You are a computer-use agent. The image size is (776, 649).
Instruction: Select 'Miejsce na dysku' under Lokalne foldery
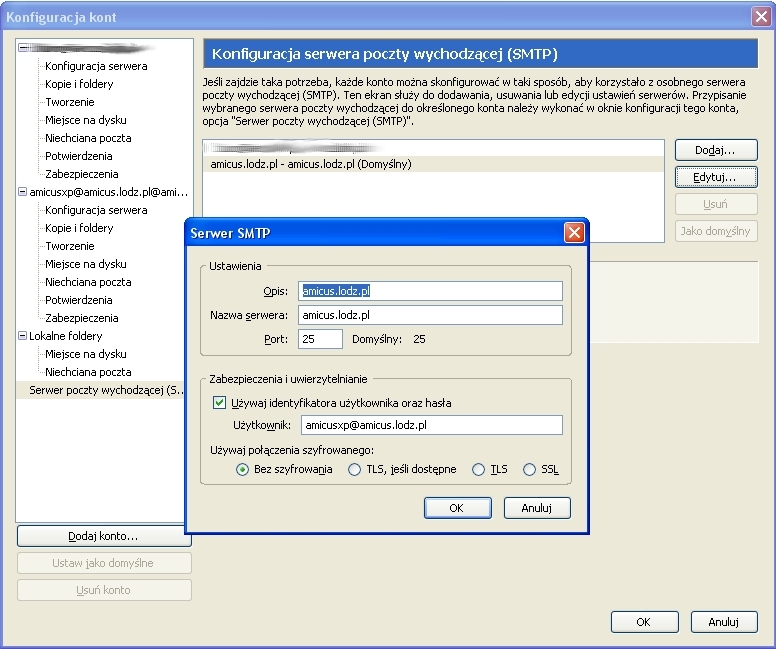coord(86,354)
